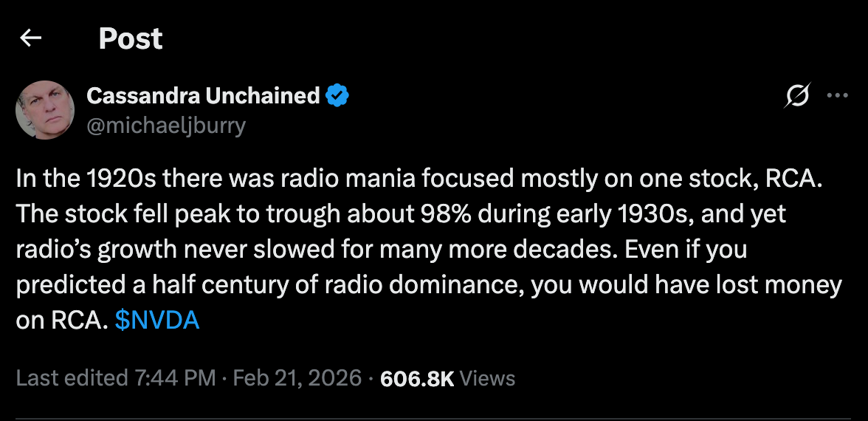The image size is (868, 421).
Task: Open the three-dot More options menu
Action: point(837,96)
